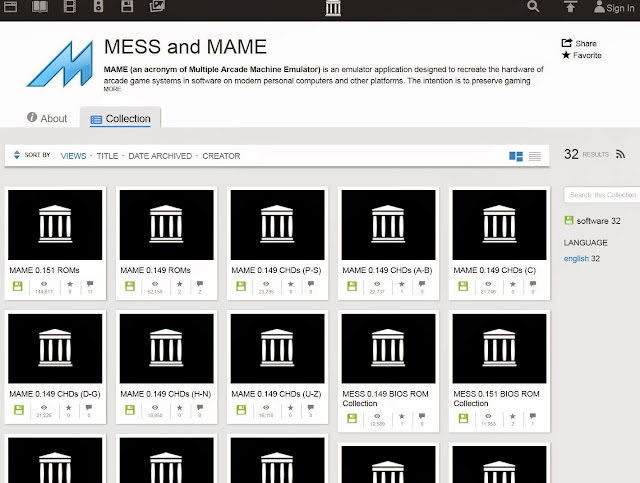Filter by software media type
The height and width of the screenshot is (483, 640).
click(592, 221)
